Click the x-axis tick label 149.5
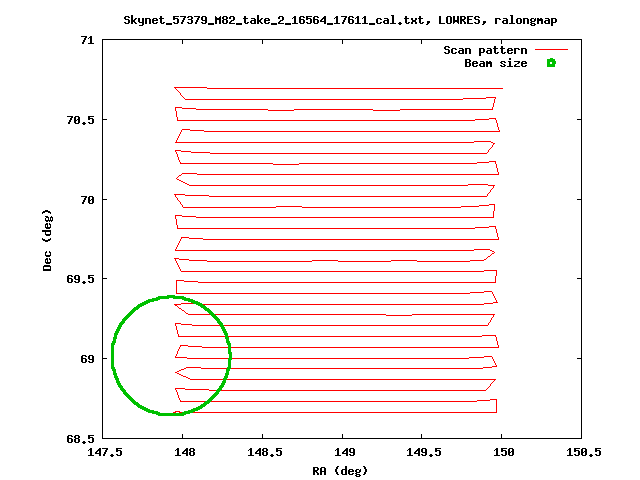The image size is (640, 480). 424,452
